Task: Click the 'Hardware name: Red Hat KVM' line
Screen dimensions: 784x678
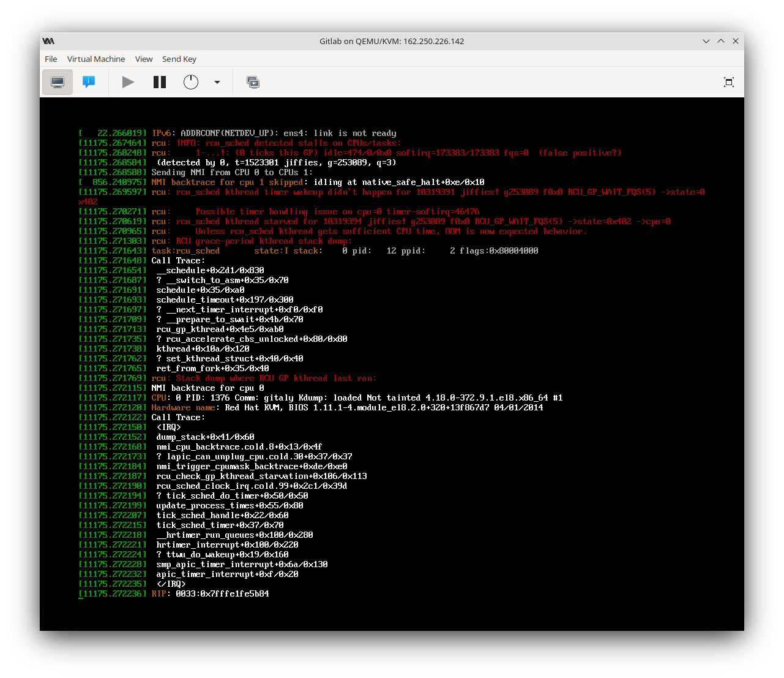Action: [x=347, y=407]
